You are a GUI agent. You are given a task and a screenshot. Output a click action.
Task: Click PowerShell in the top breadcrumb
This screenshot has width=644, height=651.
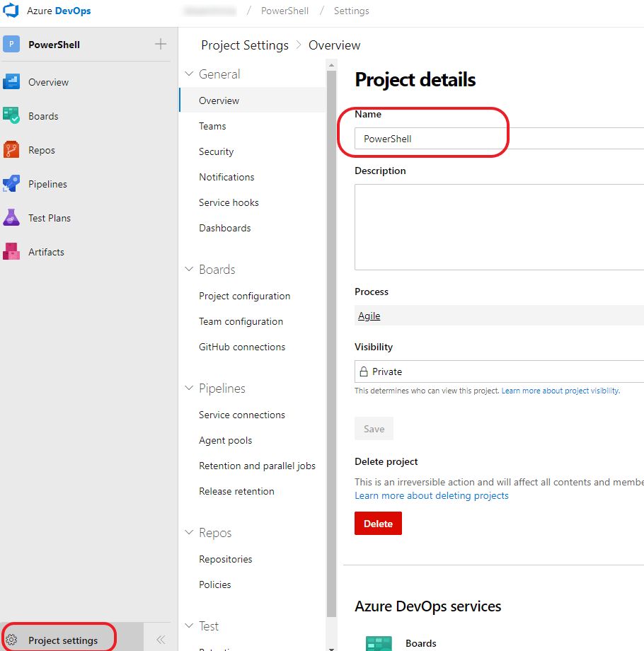pyautogui.click(x=284, y=11)
